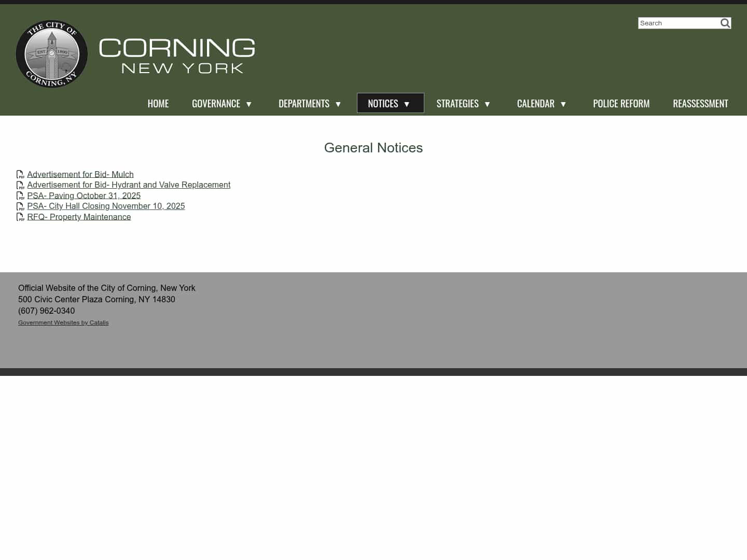Click the magnifying glass search icon
The width and height of the screenshot is (747, 560).
(725, 23)
